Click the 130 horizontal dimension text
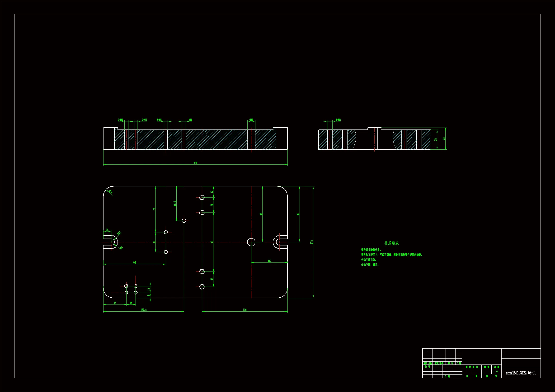This screenshot has height=392, width=555. click(245, 310)
